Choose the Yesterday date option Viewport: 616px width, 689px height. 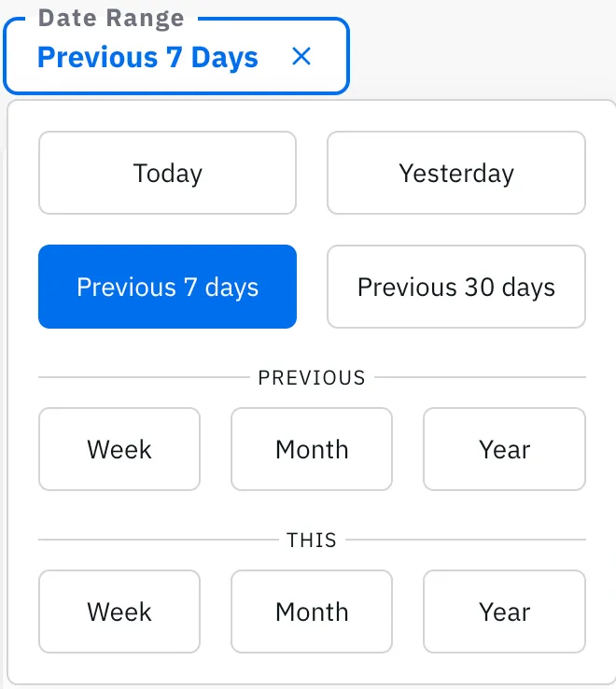click(x=456, y=173)
